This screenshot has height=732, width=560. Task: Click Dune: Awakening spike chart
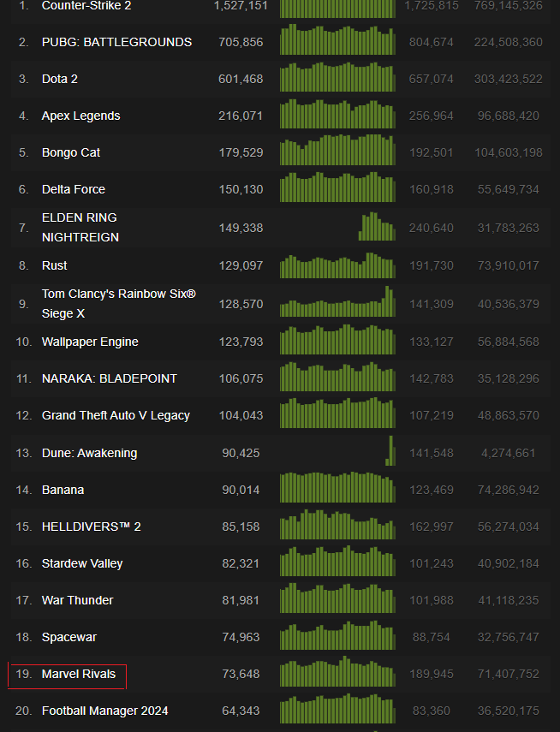tap(390, 451)
